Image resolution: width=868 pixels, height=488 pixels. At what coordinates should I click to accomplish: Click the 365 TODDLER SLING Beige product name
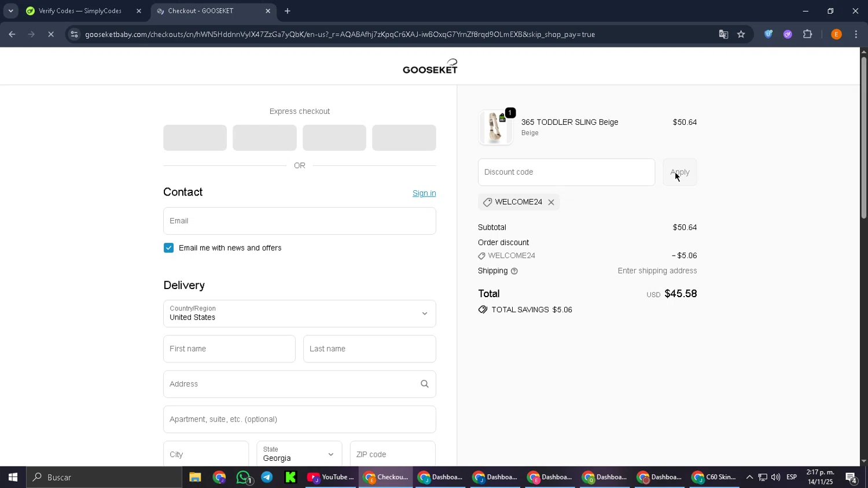[570, 122]
